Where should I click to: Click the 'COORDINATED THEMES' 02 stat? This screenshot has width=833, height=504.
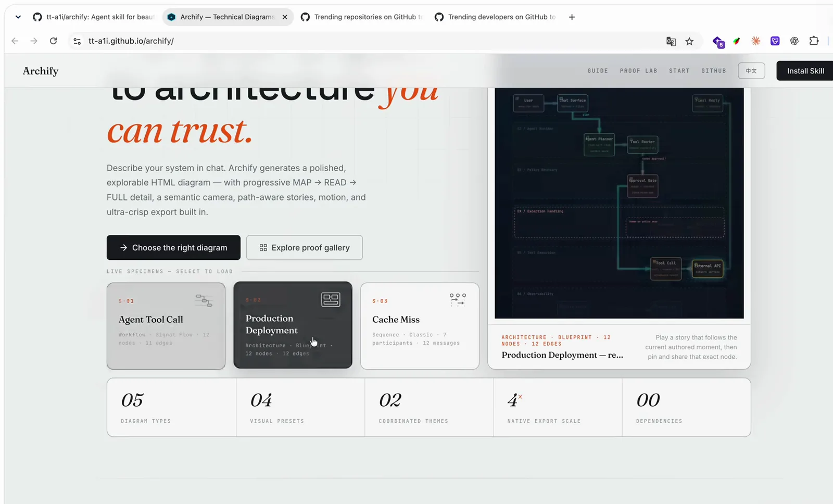429,408
